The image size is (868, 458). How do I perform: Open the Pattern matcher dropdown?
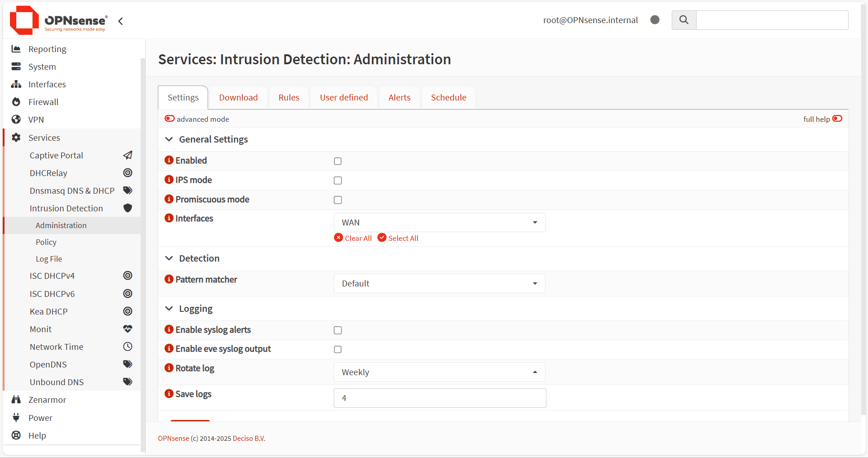pos(439,284)
